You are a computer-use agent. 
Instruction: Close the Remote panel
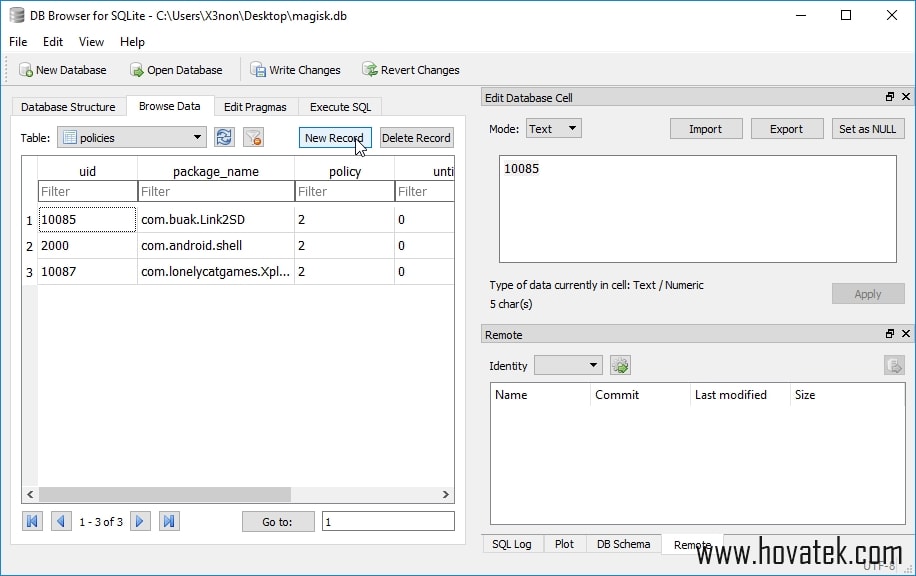point(906,334)
